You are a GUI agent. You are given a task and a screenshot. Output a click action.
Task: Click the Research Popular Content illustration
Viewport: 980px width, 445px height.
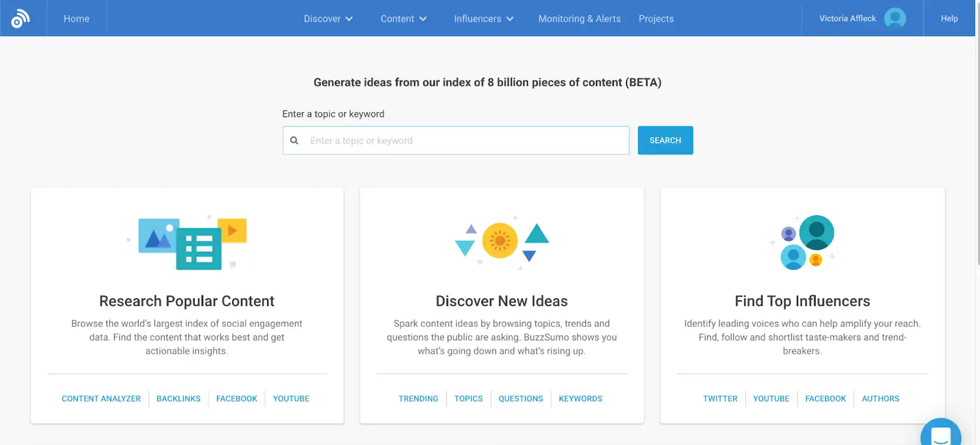187,242
